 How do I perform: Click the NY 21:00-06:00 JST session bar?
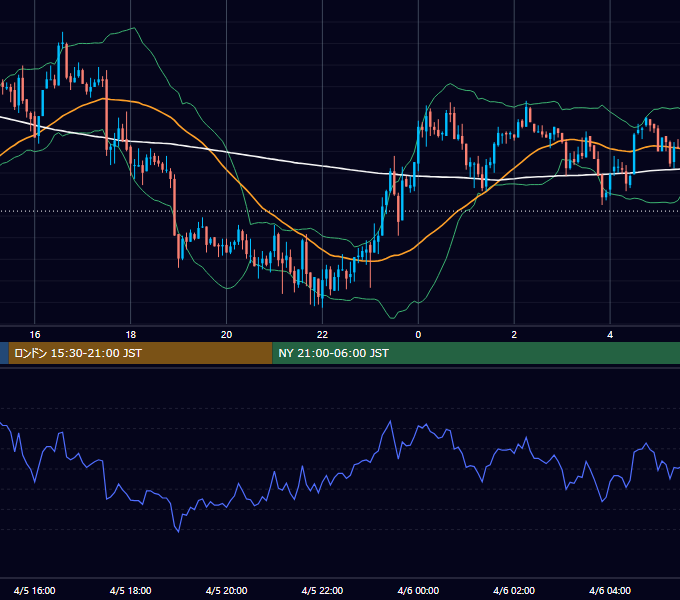[476, 353]
